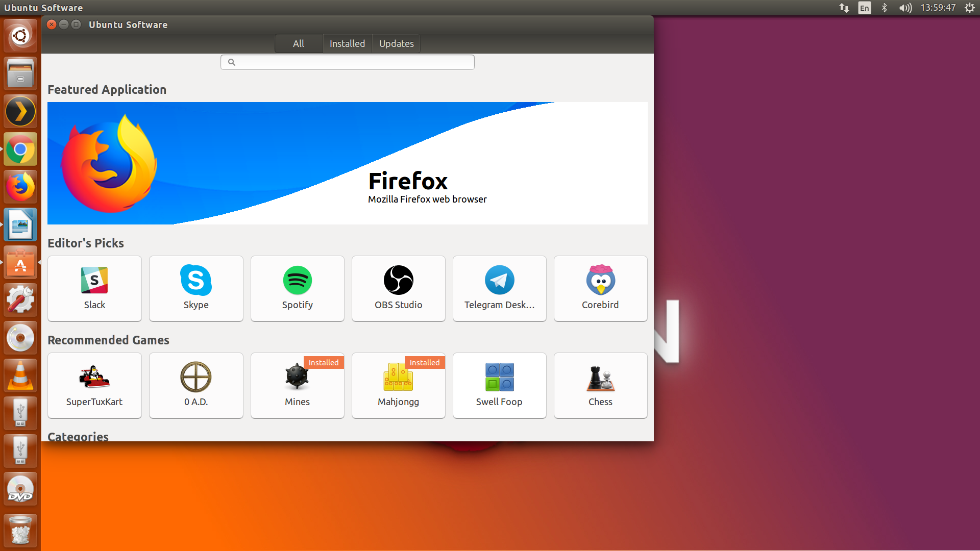Click the Ubuntu dash launcher icon
This screenshot has width=980, height=551.
pyautogui.click(x=20, y=36)
